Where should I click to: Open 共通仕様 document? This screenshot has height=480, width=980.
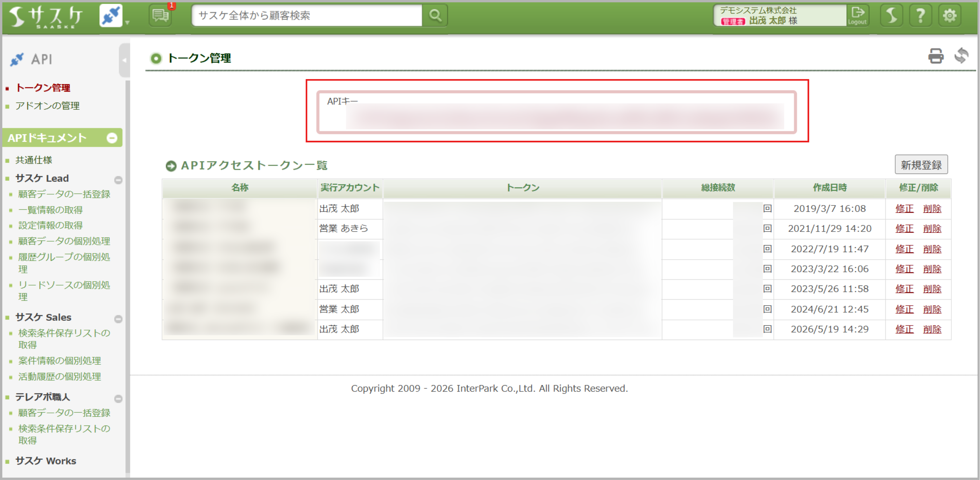(33, 160)
